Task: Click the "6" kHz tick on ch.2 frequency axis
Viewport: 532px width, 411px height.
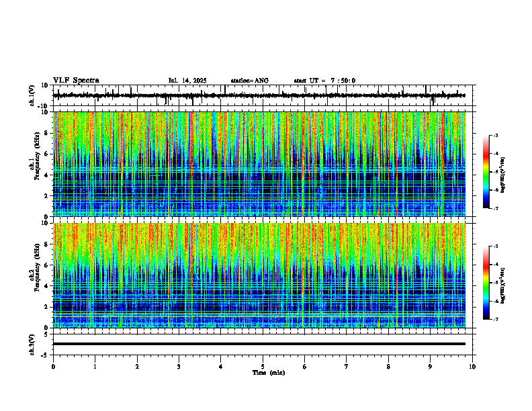Action: point(48,265)
